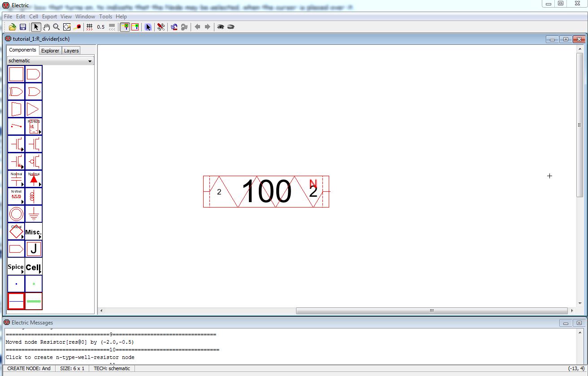The height and width of the screenshot is (376, 588).
Task: Click the gray grid alignment icon
Action: point(112,27)
